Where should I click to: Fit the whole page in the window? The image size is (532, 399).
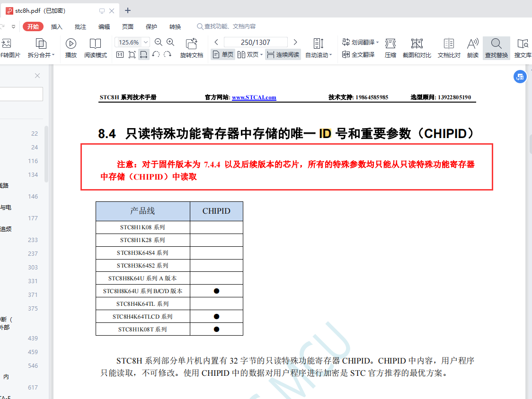pyautogui.click(x=132, y=54)
